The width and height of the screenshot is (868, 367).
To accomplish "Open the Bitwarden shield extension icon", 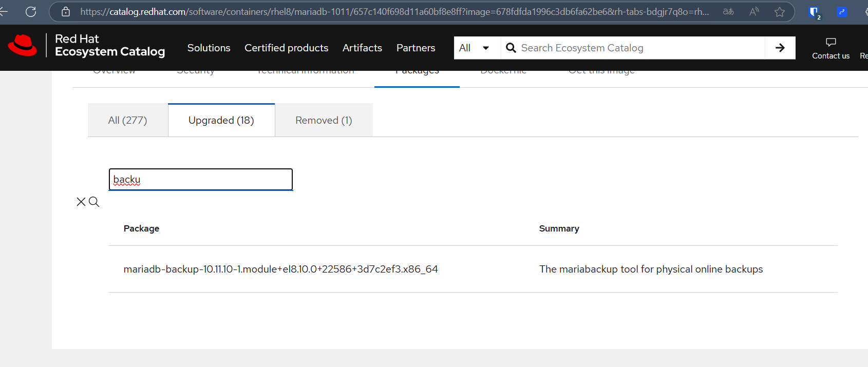I will tap(814, 12).
